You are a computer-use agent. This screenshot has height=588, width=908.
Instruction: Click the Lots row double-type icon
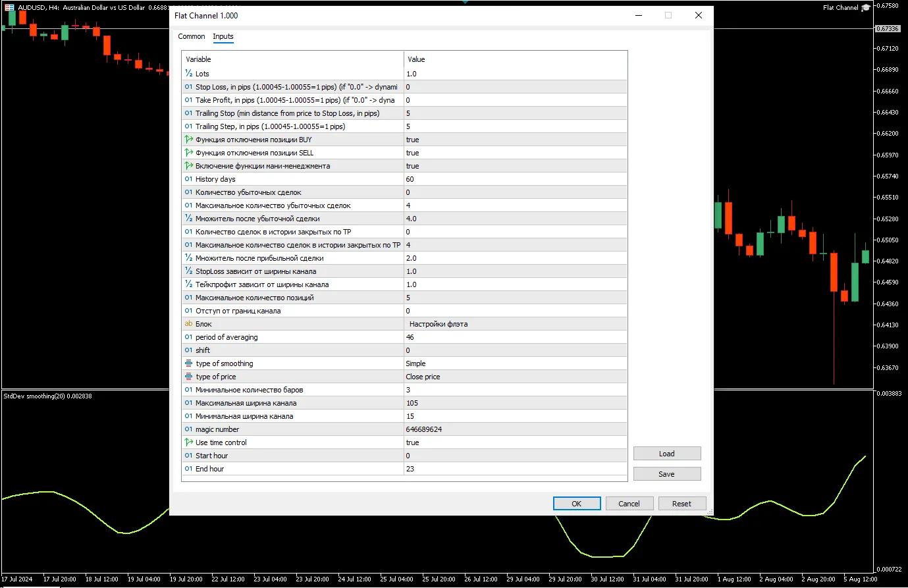(189, 74)
